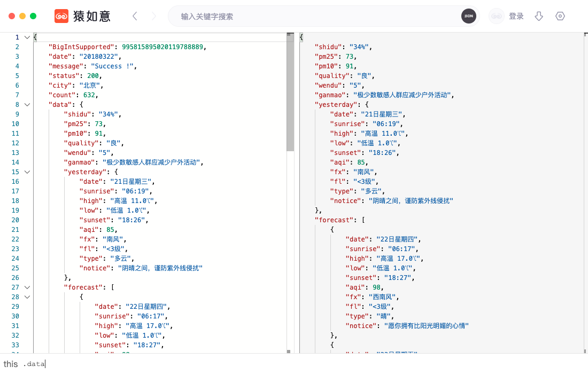Click the "南风" value in the left editor
This screenshot has height=374, width=588.
click(112, 239)
